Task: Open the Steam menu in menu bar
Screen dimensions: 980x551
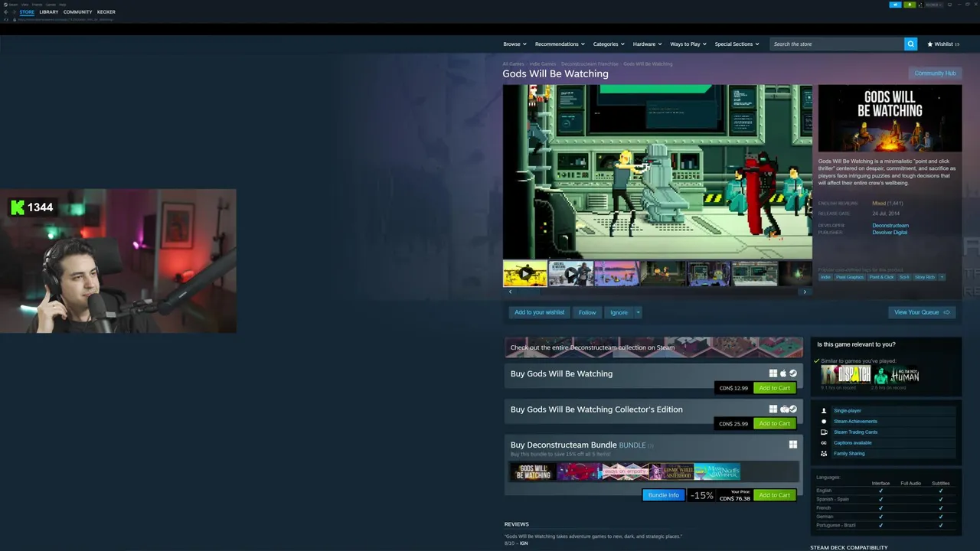Action: pos(13,5)
